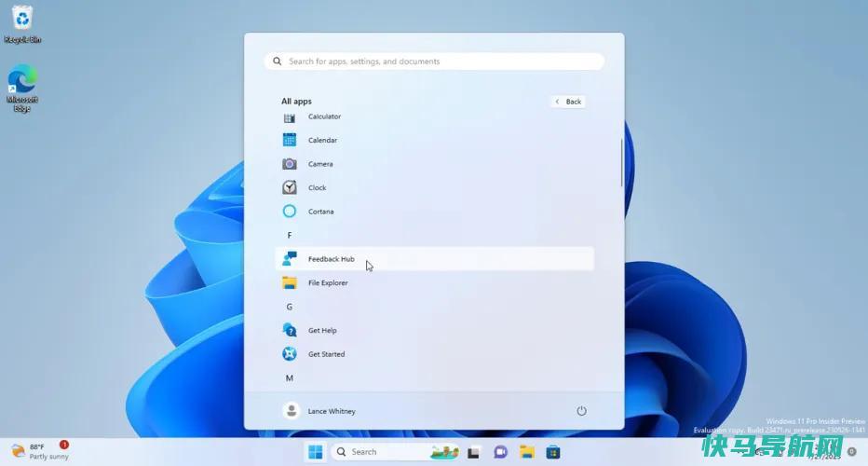Click the Lance Whitney account name
Viewport: 868px width, 466px height.
332,411
